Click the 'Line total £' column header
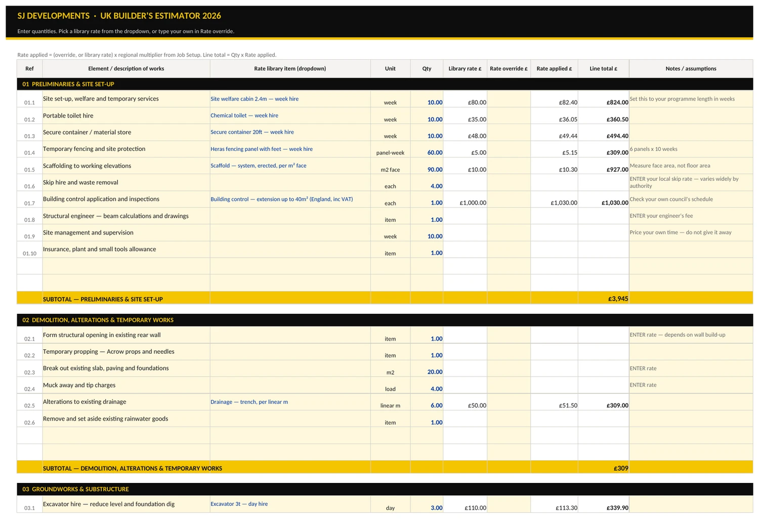Screen dimensions: 759x532 pyautogui.click(x=603, y=69)
